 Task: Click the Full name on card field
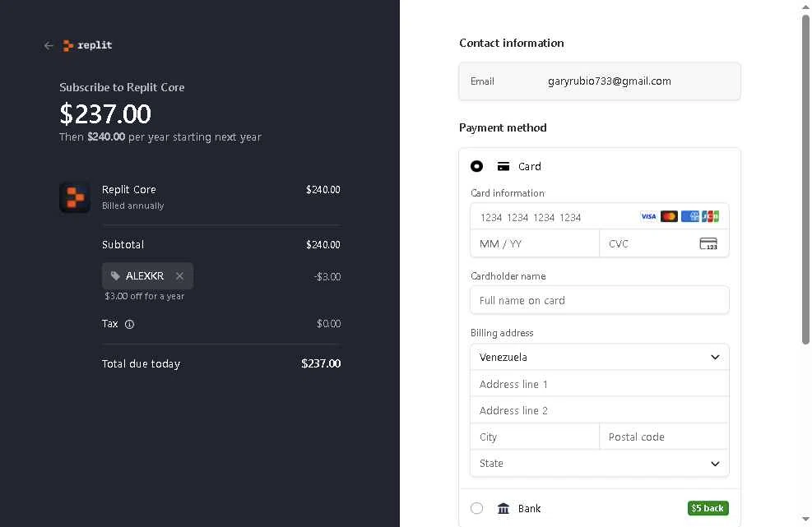pos(599,300)
